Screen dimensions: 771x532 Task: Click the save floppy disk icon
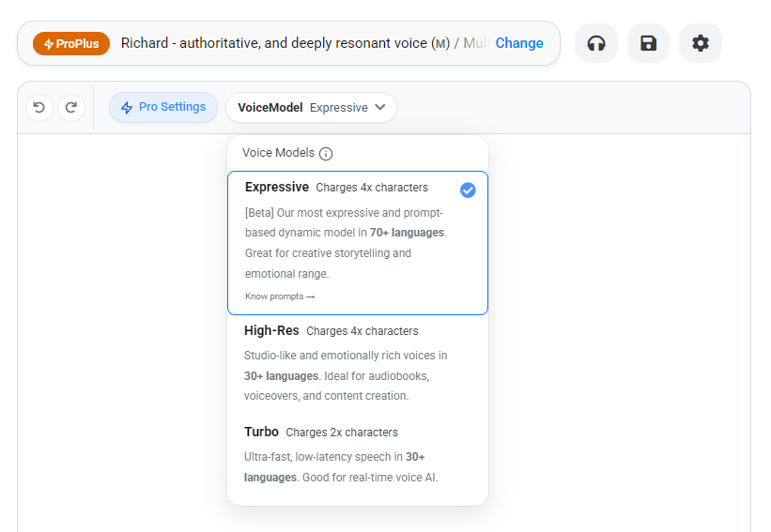pyautogui.click(x=648, y=43)
